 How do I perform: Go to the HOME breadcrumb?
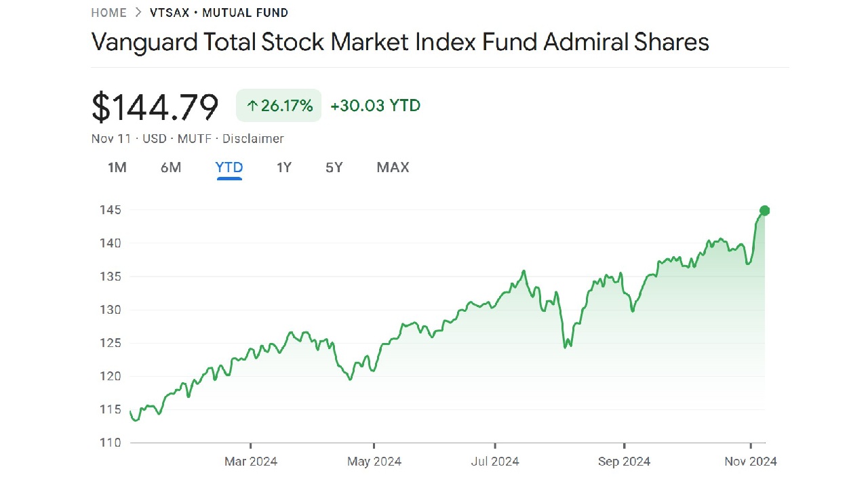[x=108, y=13]
